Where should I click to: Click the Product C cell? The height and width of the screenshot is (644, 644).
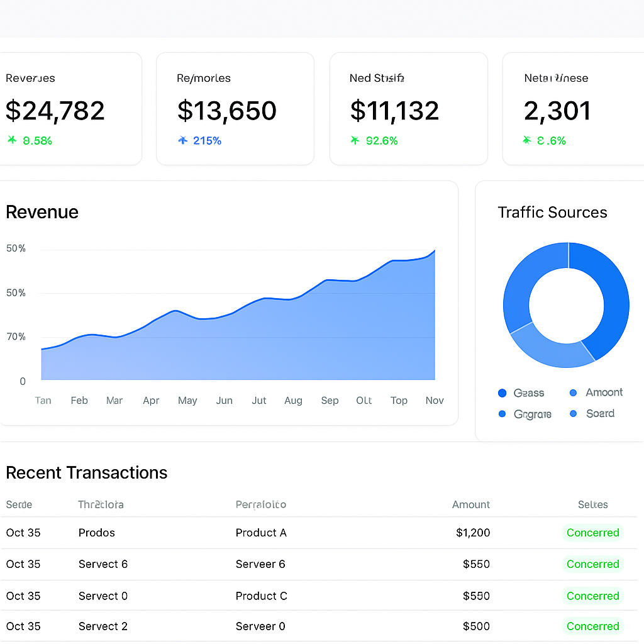(261, 596)
